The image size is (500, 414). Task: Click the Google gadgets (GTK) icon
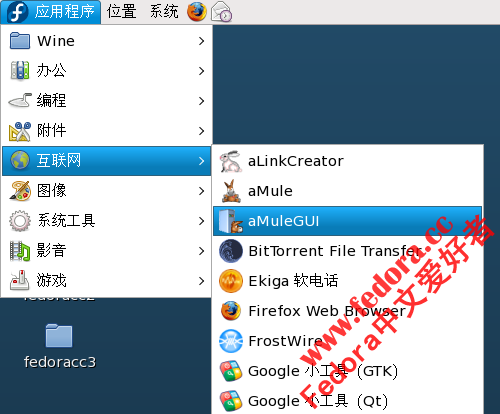tap(231, 371)
